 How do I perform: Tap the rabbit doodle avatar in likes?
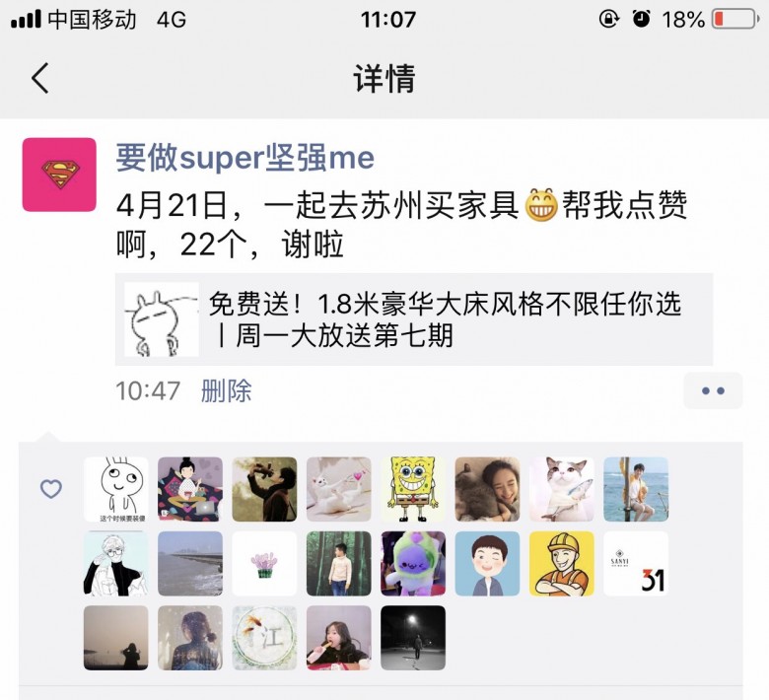pyautogui.click(x=115, y=489)
